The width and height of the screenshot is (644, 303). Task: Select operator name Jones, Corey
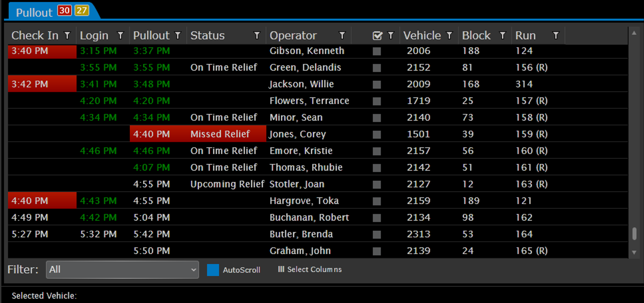[x=298, y=134]
